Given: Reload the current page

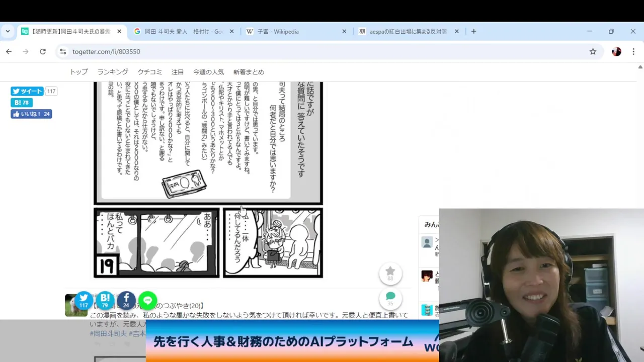Looking at the screenshot, I should (43, 51).
